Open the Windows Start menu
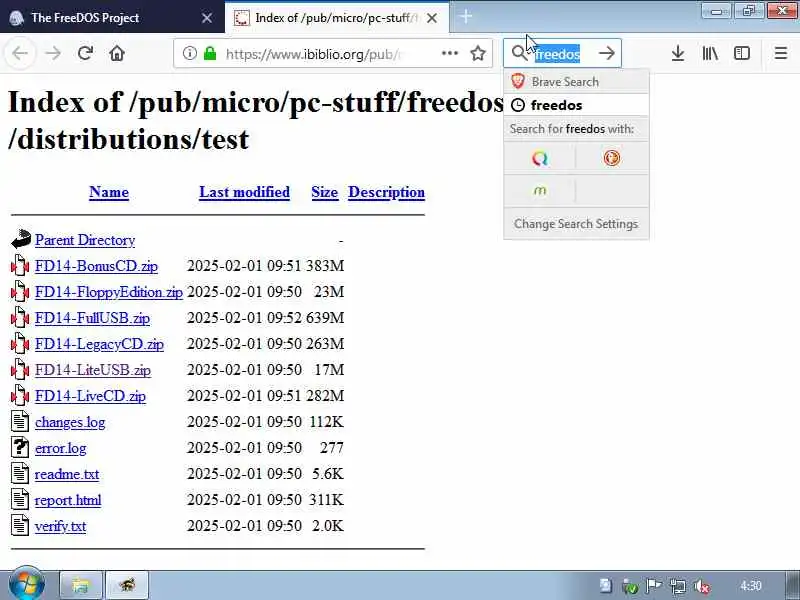The height and width of the screenshot is (600, 800). (x=26, y=585)
